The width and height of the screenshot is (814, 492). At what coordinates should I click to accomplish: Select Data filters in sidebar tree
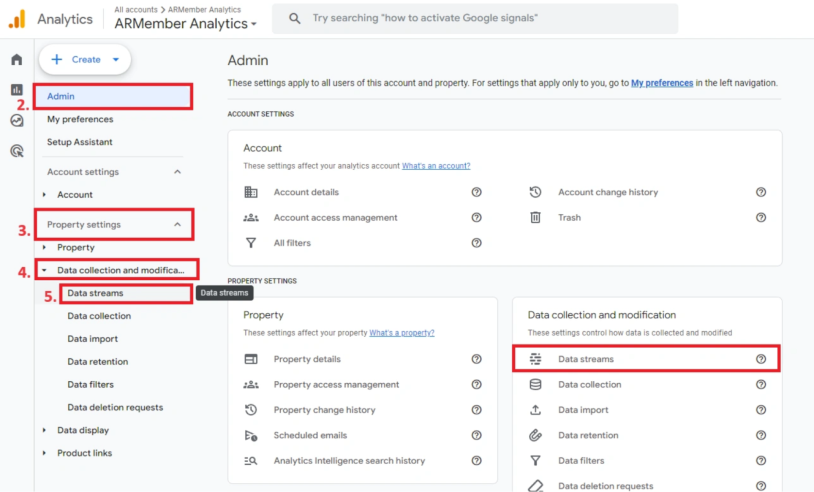pyautogui.click(x=90, y=385)
